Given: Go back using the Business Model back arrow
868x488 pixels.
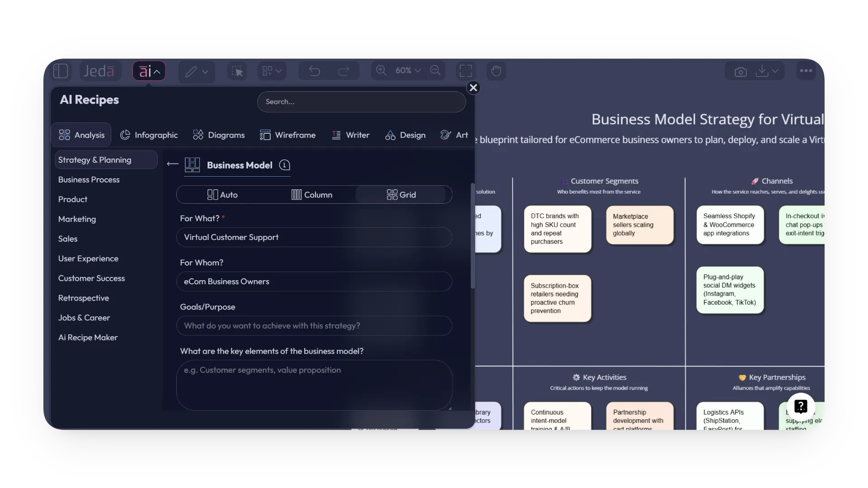Looking at the screenshot, I should [172, 164].
